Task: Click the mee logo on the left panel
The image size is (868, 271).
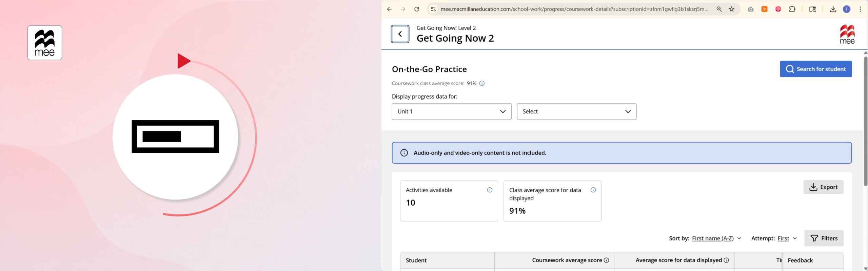Action: 45,43
